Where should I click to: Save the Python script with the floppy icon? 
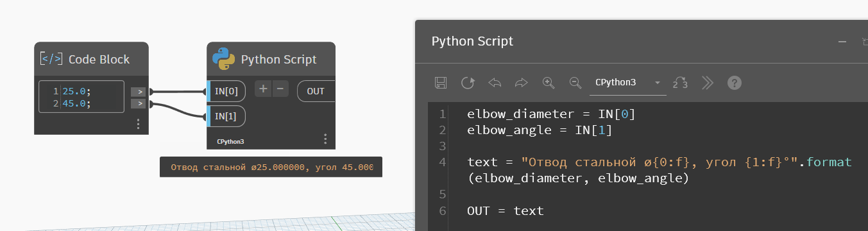(x=441, y=83)
